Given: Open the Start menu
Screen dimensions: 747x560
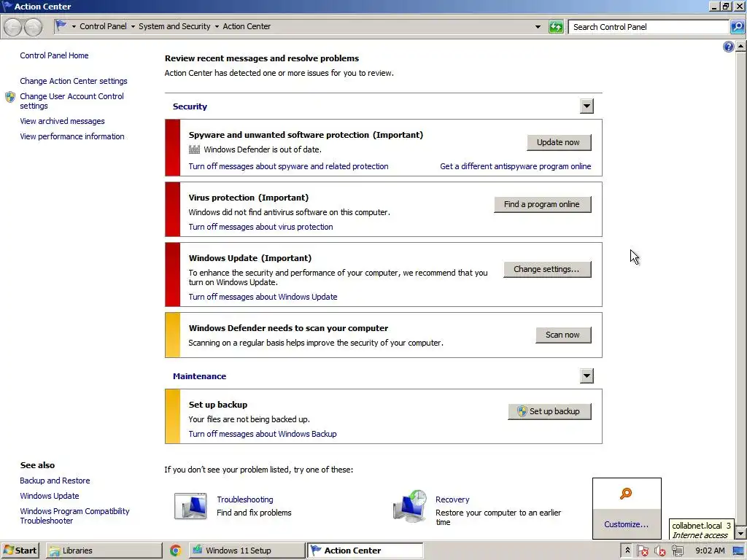Looking at the screenshot, I should click(20, 551).
